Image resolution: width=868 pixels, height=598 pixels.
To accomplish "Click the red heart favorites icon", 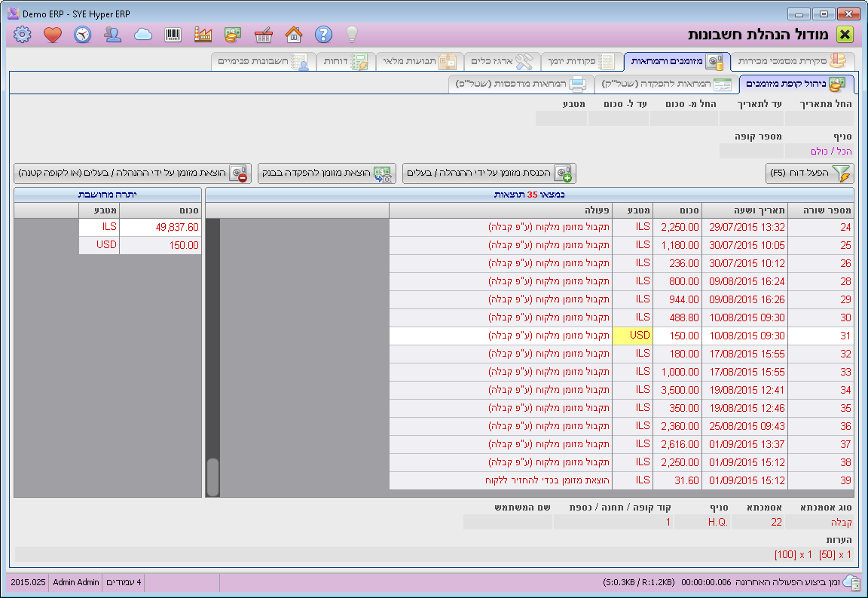I will coord(52,35).
